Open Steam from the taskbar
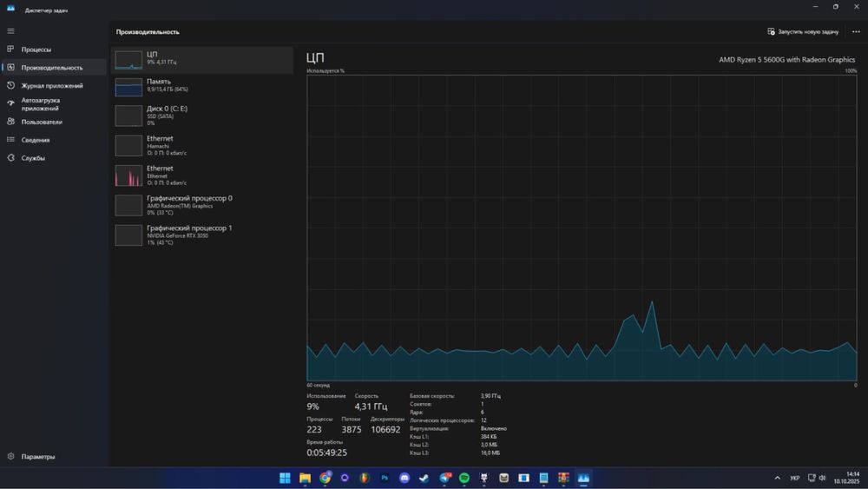Image resolution: width=868 pixels, height=489 pixels. [424, 478]
